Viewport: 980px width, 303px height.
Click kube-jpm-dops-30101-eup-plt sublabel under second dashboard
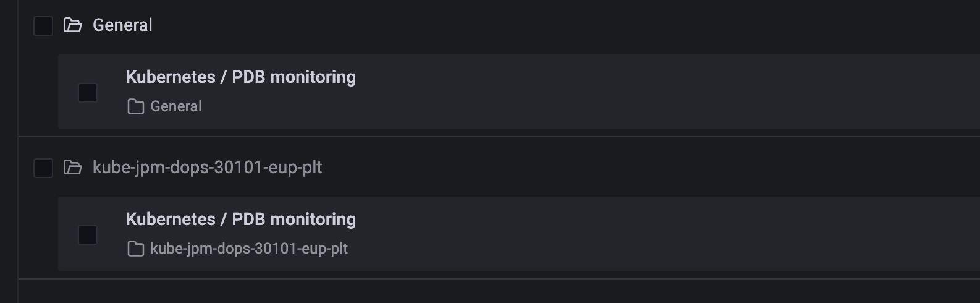click(249, 249)
